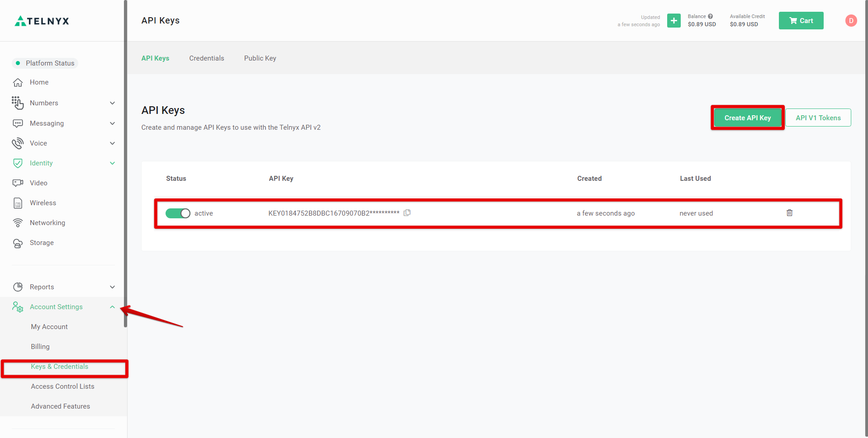The width and height of the screenshot is (868, 438).
Task: Click the sidebar vertical scrollbar
Action: (x=125, y=164)
